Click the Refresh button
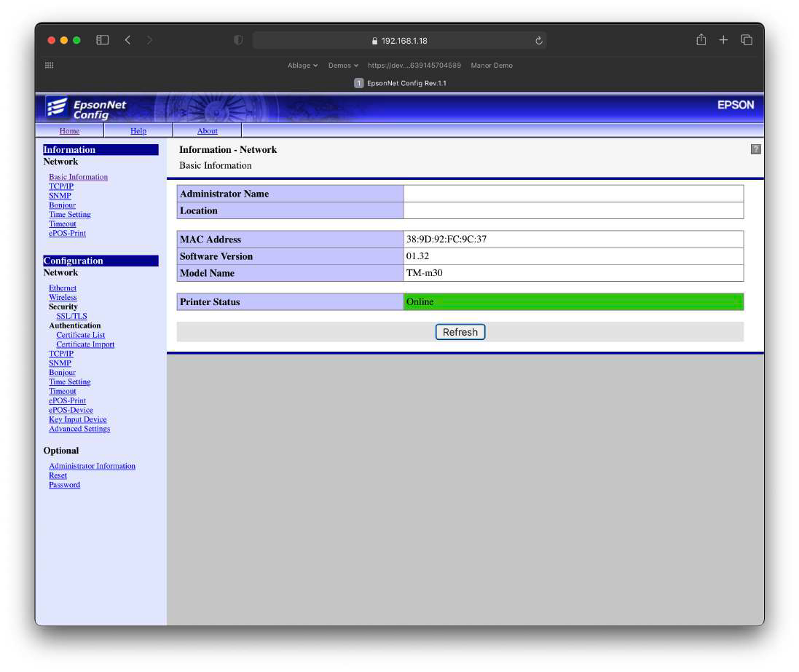Image resolution: width=799 pixels, height=672 pixels. click(x=460, y=332)
